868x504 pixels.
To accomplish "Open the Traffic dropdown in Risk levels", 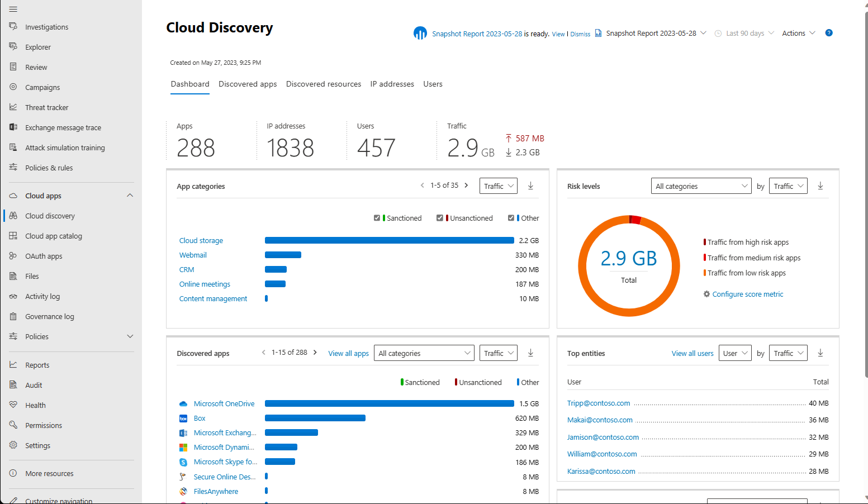I will [789, 186].
